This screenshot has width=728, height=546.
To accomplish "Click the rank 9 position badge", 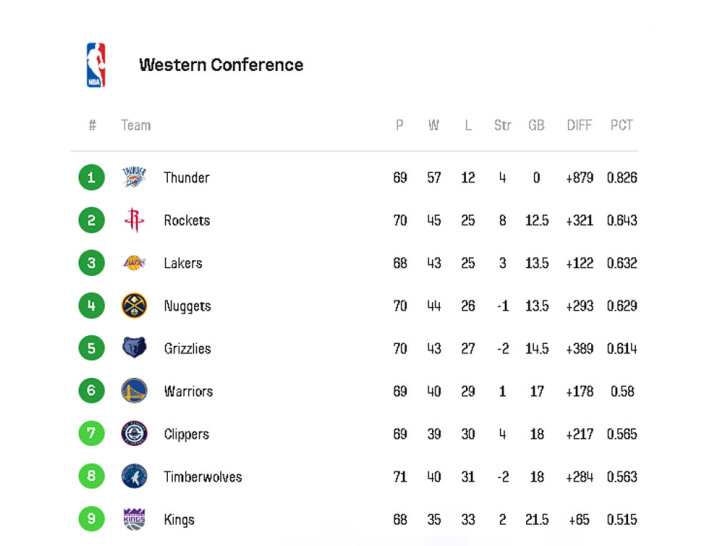I will pos(91,519).
